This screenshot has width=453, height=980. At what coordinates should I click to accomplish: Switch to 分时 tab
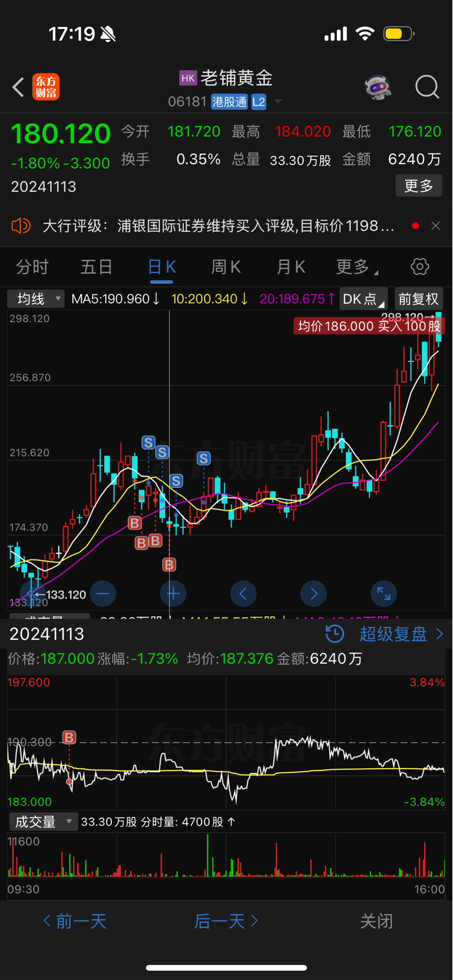coord(32,267)
